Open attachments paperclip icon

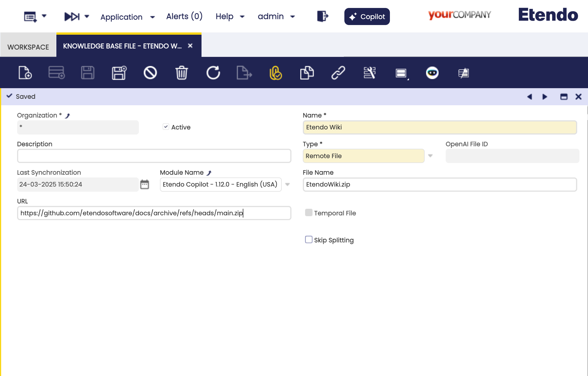click(276, 73)
